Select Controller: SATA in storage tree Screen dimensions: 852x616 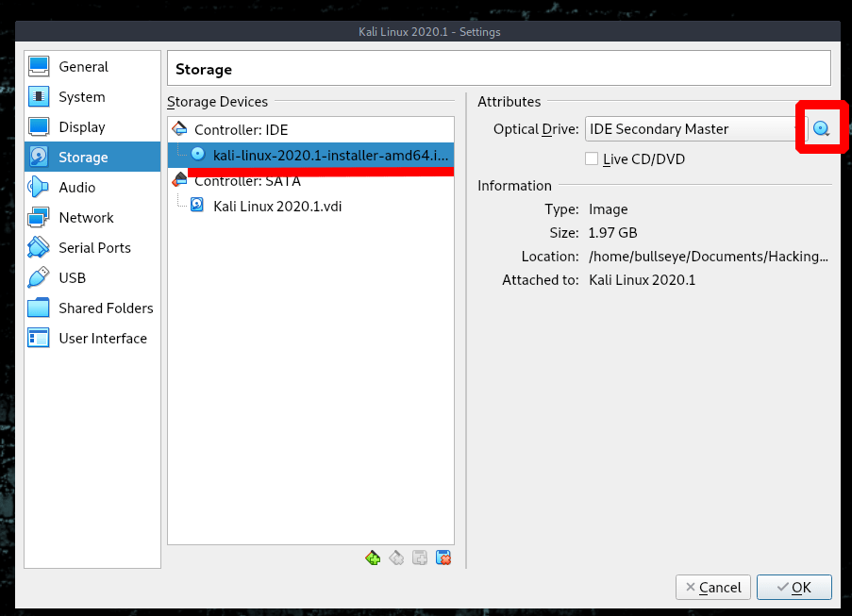(x=310, y=181)
